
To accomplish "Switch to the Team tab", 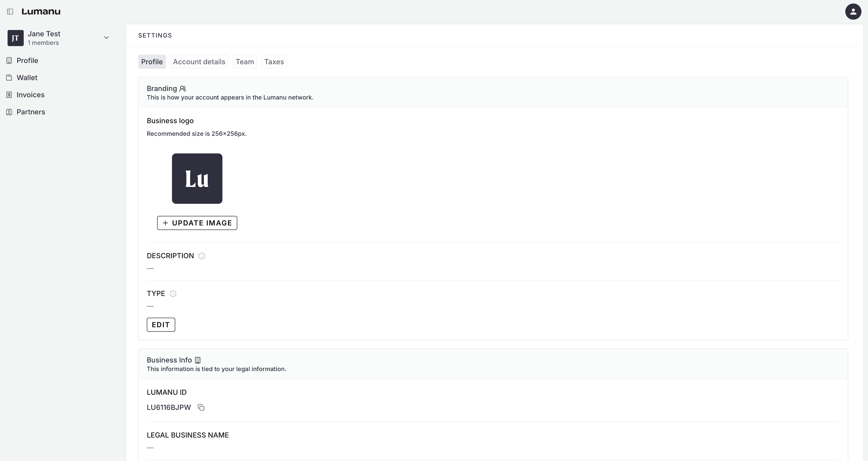I will pos(245,62).
